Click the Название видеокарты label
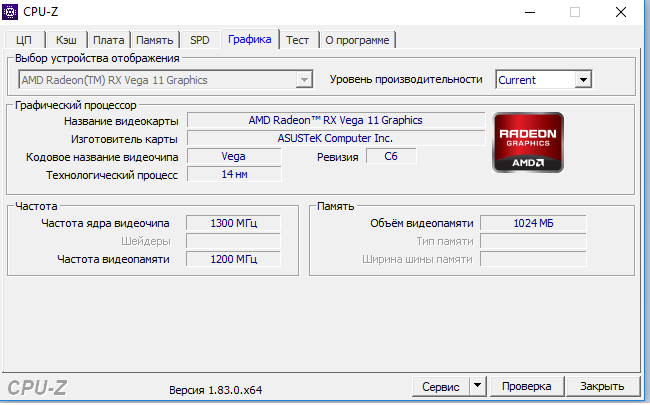The width and height of the screenshot is (650, 405). pyautogui.click(x=121, y=121)
